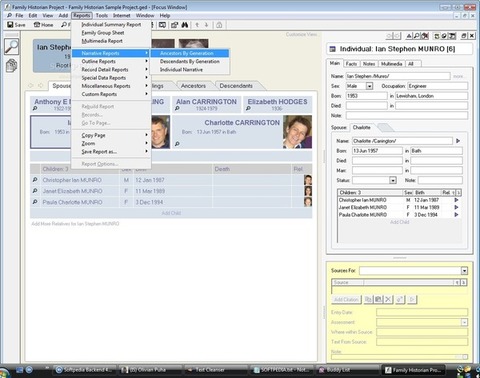Click the copy citation icon
480x378 pixels.
[x=368, y=299]
